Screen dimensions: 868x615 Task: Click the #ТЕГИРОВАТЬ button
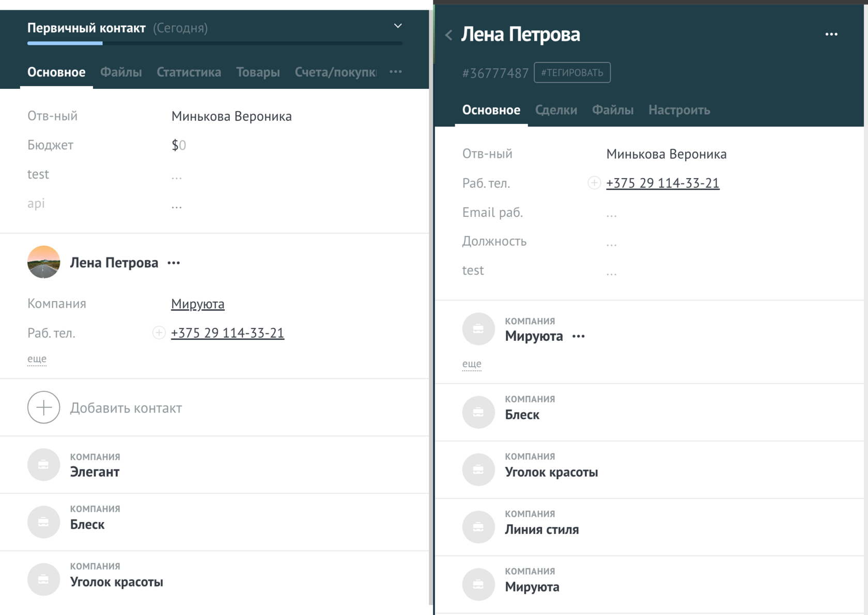coord(572,72)
